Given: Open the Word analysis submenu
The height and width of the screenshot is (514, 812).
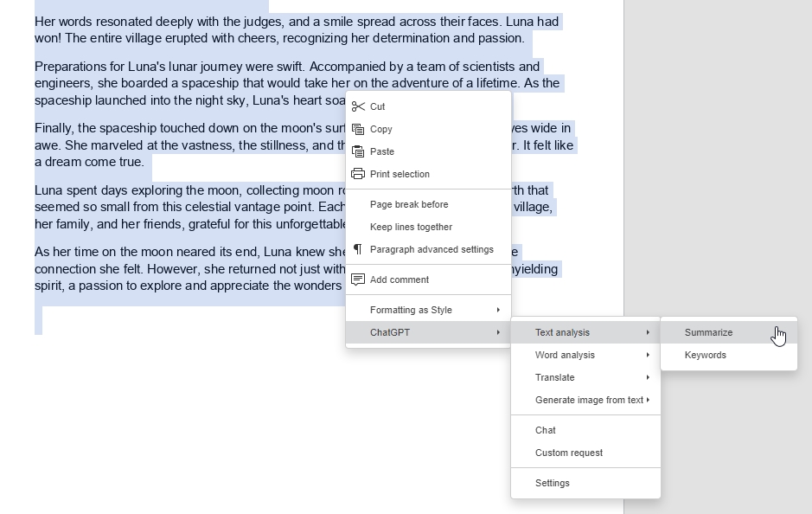Looking at the screenshot, I should point(566,355).
